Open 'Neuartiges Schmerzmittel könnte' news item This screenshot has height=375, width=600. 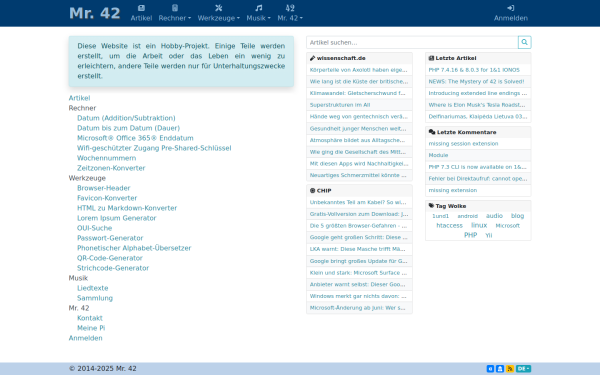[x=359, y=175]
